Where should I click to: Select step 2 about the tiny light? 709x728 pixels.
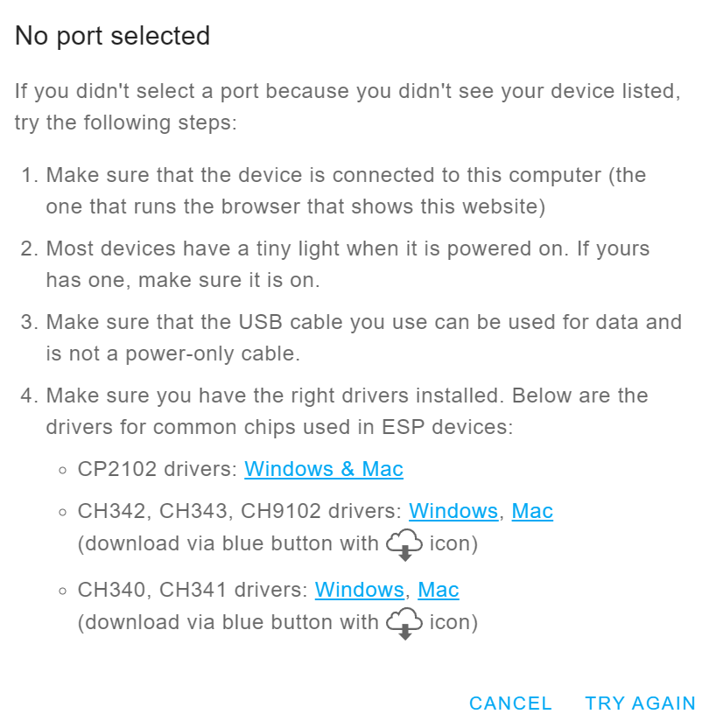click(x=347, y=264)
